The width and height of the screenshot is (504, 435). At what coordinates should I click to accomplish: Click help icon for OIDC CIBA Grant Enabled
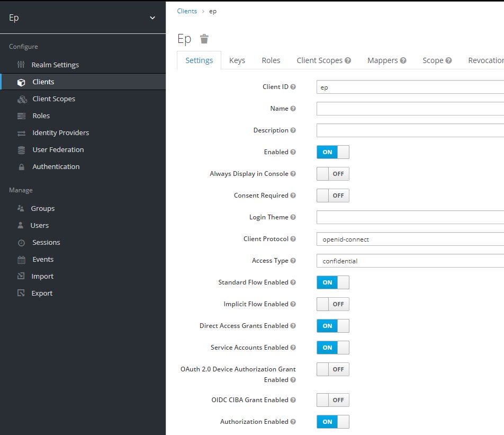tap(293, 400)
